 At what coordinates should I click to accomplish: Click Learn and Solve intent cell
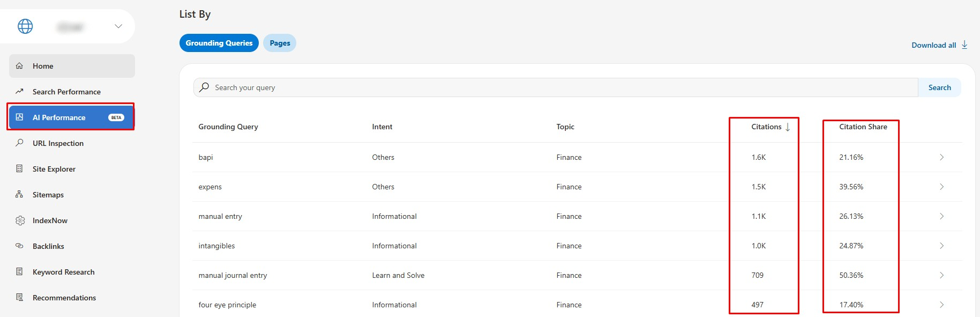[398, 275]
